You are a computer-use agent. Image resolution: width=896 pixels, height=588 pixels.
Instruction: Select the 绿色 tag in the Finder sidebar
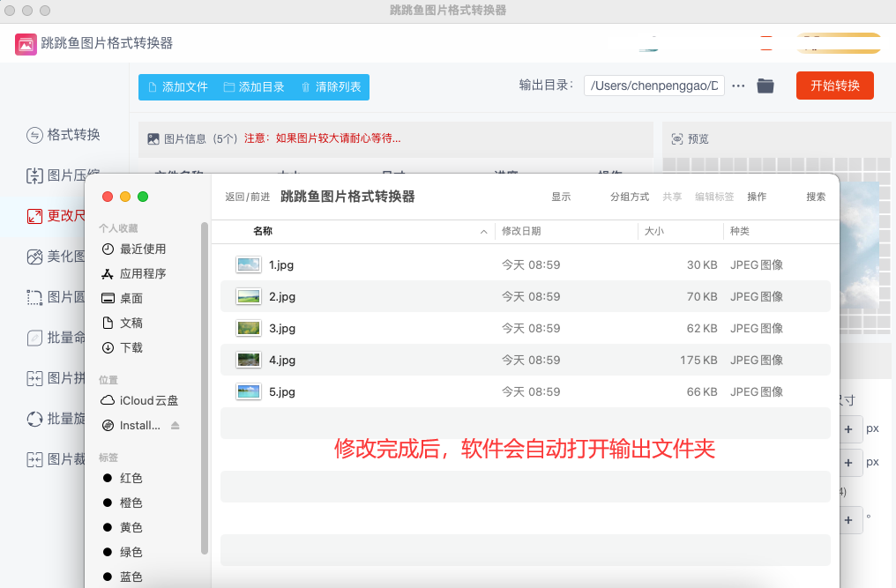click(123, 552)
